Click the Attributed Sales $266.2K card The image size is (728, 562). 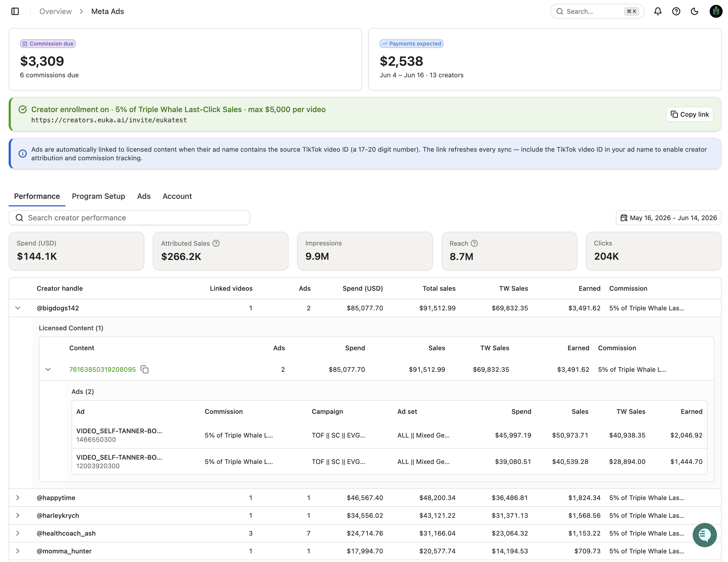(221, 251)
